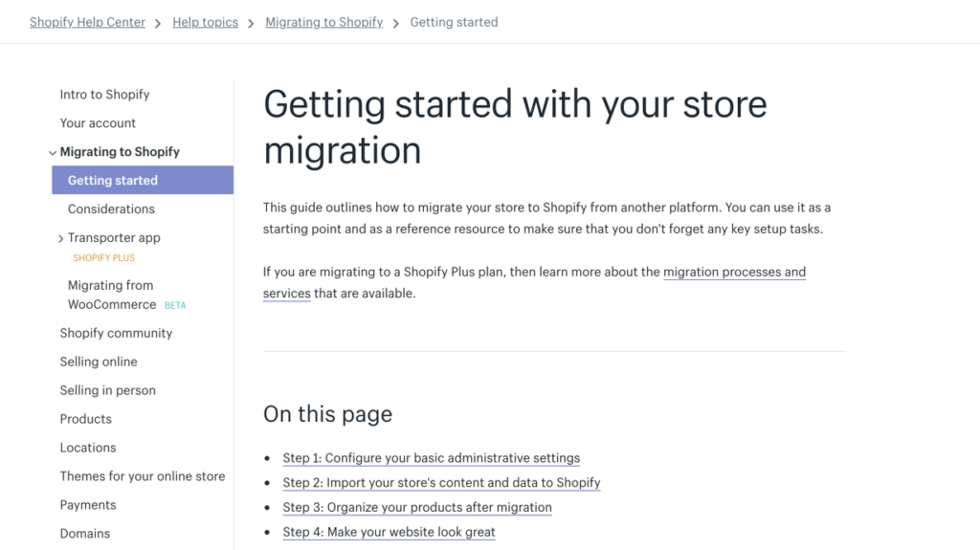Jump to Step 1 administrative settings
The height and width of the screenshot is (550, 980).
pyautogui.click(x=431, y=458)
